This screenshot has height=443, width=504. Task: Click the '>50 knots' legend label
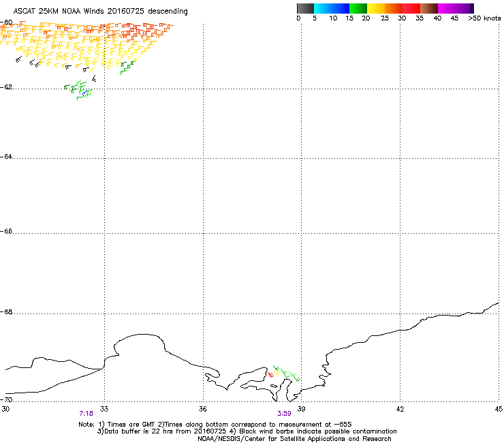point(484,18)
